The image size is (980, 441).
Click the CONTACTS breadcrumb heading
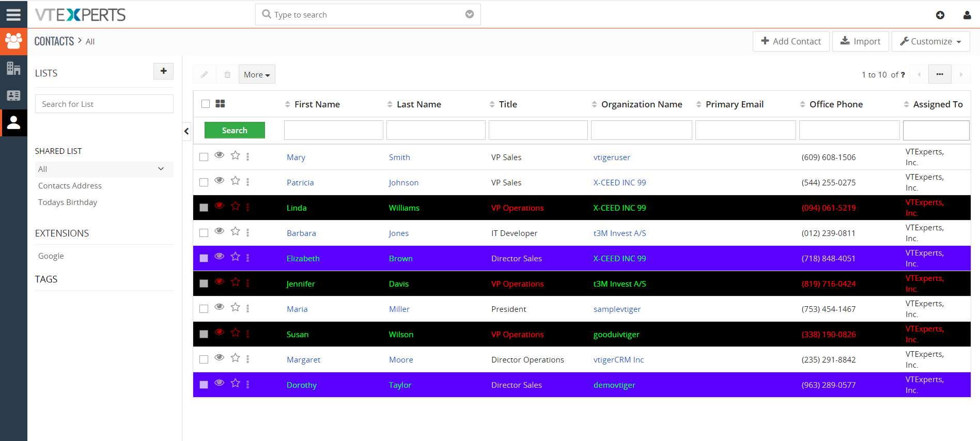54,41
